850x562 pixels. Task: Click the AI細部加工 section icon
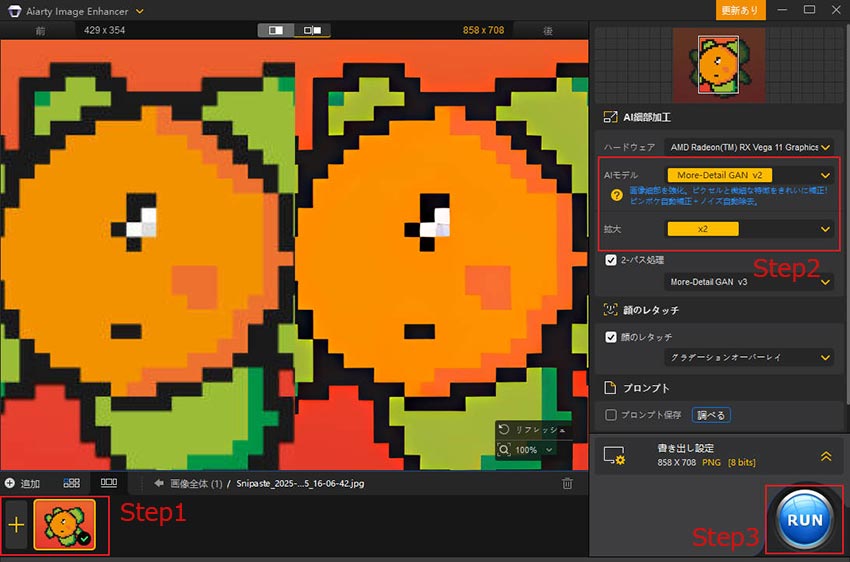pyautogui.click(x=610, y=117)
